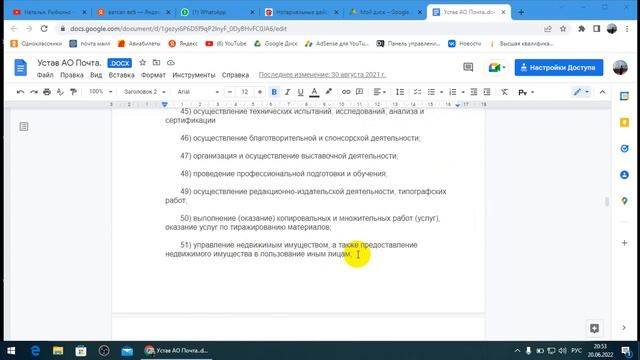Open bulleted list style dropdown arrow
Viewport: 640px width, 360px height.
pos(441,92)
